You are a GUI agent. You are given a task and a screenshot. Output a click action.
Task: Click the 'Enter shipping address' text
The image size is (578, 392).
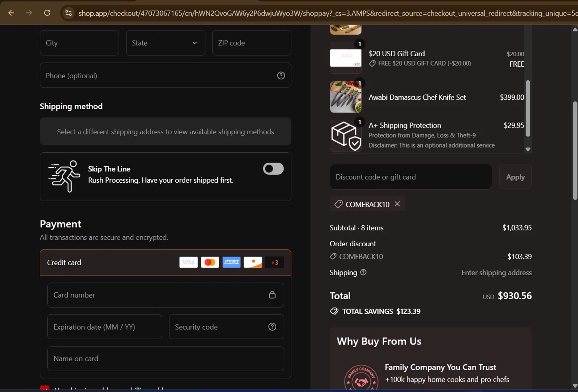(x=496, y=273)
